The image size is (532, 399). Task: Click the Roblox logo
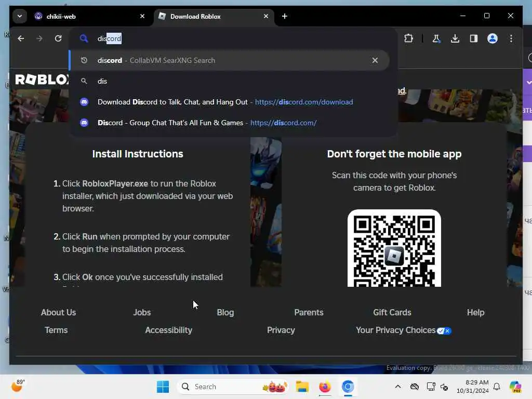[42, 79]
